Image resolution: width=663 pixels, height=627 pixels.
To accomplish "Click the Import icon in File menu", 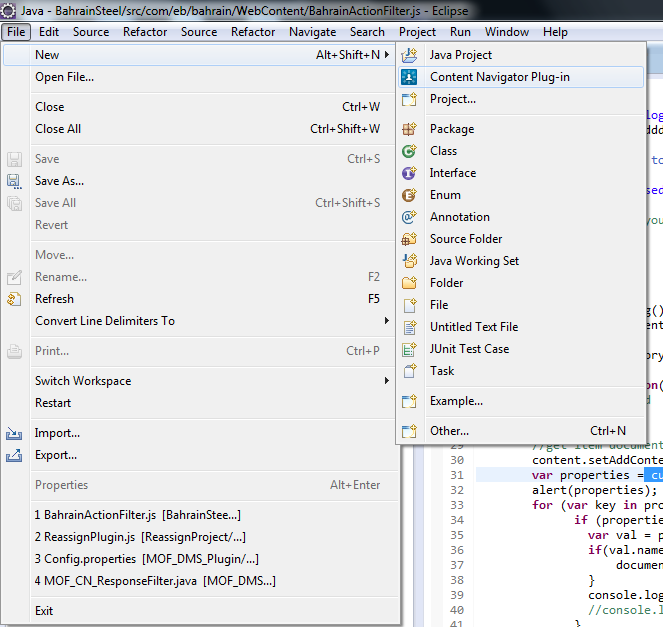I will [x=14, y=433].
